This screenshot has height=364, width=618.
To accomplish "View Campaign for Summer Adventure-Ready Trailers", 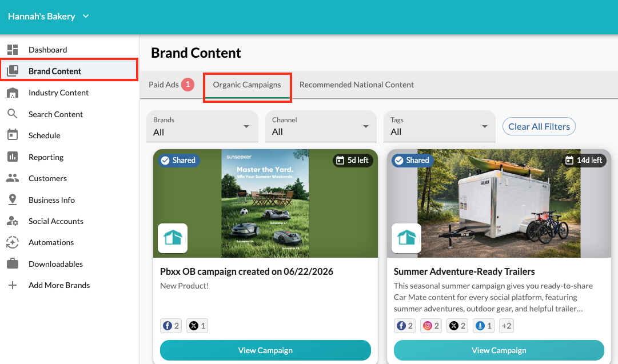I will [x=499, y=350].
